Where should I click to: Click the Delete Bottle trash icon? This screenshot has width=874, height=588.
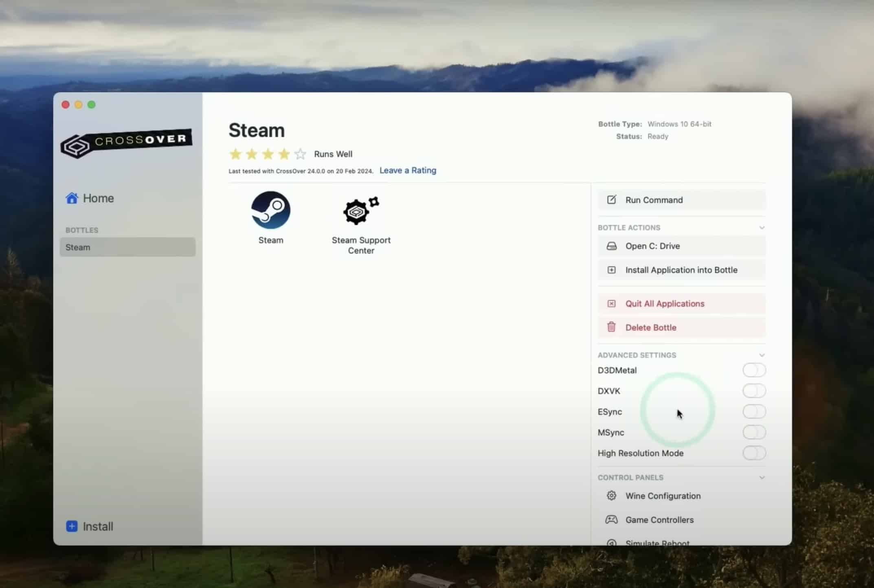[x=611, y=327]
